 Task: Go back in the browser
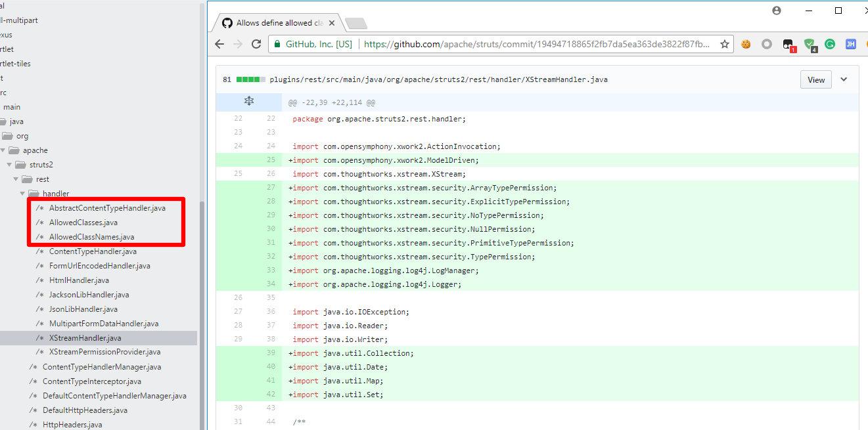(x=219, y=44)
